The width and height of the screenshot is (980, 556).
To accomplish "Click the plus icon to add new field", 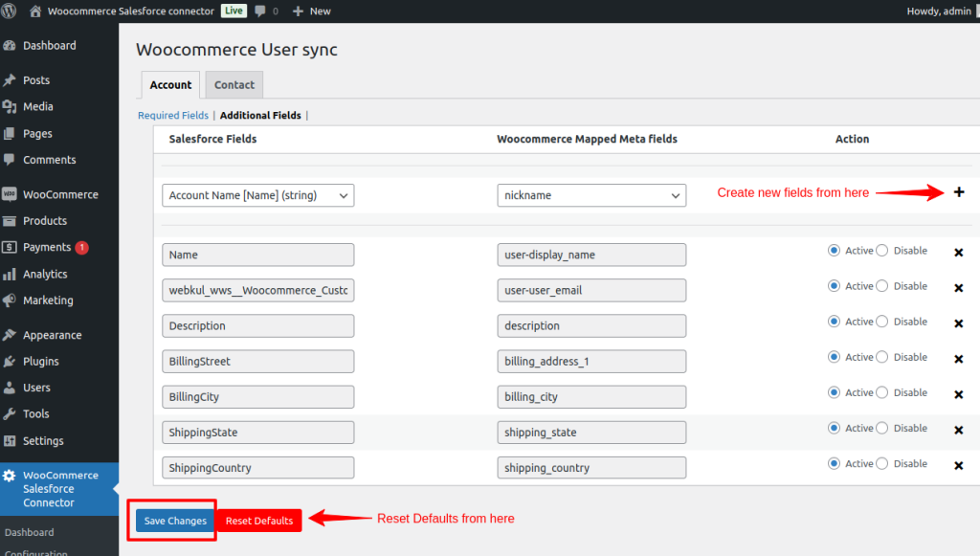I will click(959, 192).
